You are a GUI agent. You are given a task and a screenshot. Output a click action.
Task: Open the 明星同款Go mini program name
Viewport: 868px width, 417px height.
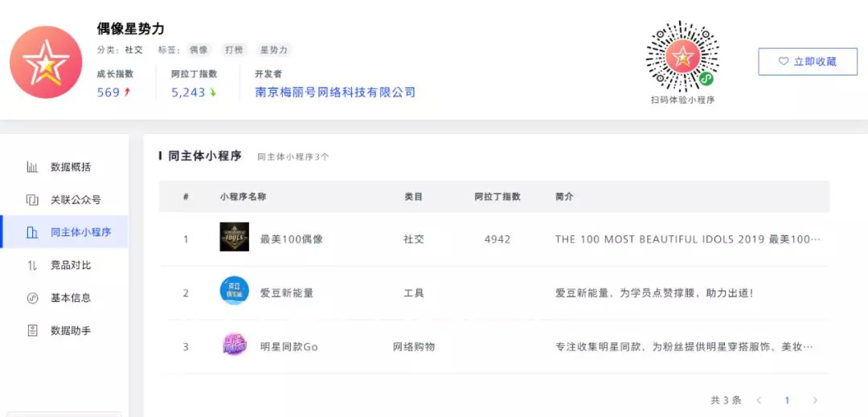tap(289, 347)
